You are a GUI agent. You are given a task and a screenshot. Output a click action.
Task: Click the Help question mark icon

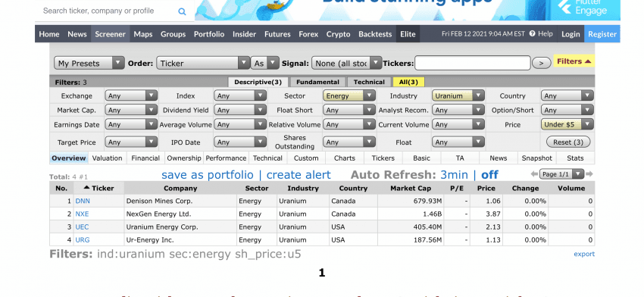[533, 33]
